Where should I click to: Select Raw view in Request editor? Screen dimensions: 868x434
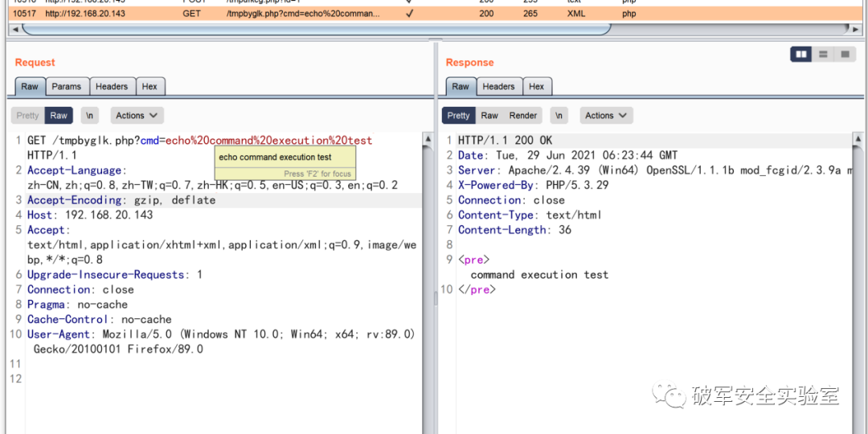tap(59, 115)
